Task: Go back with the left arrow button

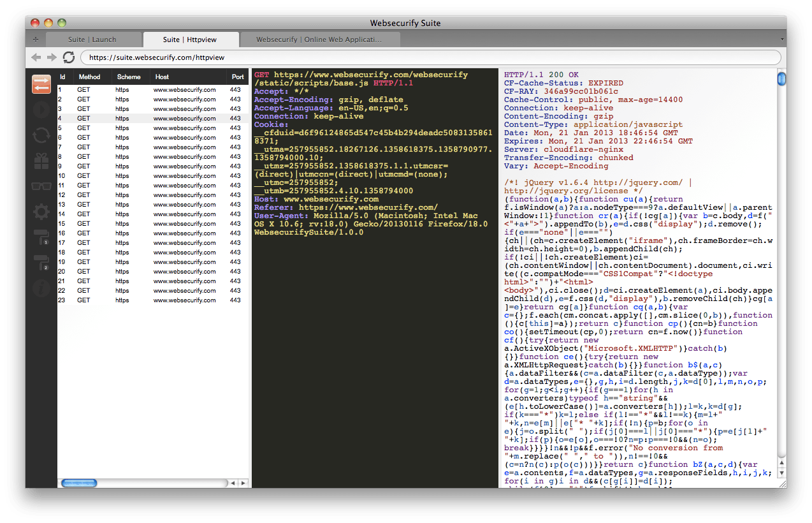Action: [36, 57]
